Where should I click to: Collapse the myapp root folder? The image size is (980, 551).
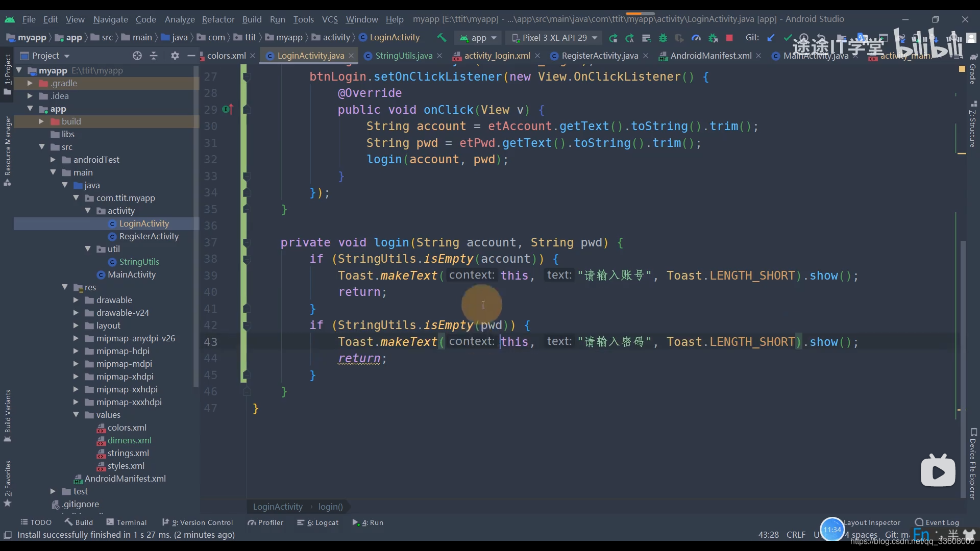[19, 70]
